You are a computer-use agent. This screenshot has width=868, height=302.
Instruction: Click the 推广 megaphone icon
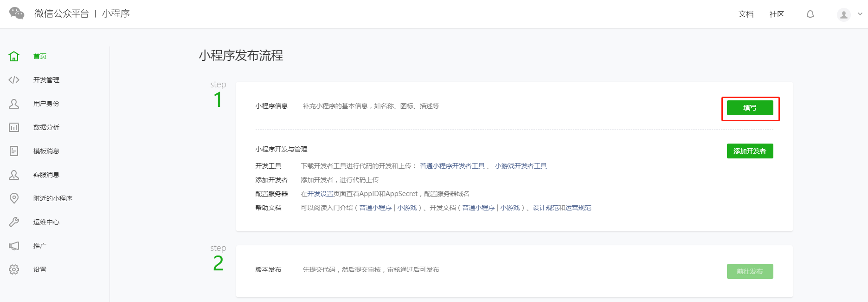point(14,246)
